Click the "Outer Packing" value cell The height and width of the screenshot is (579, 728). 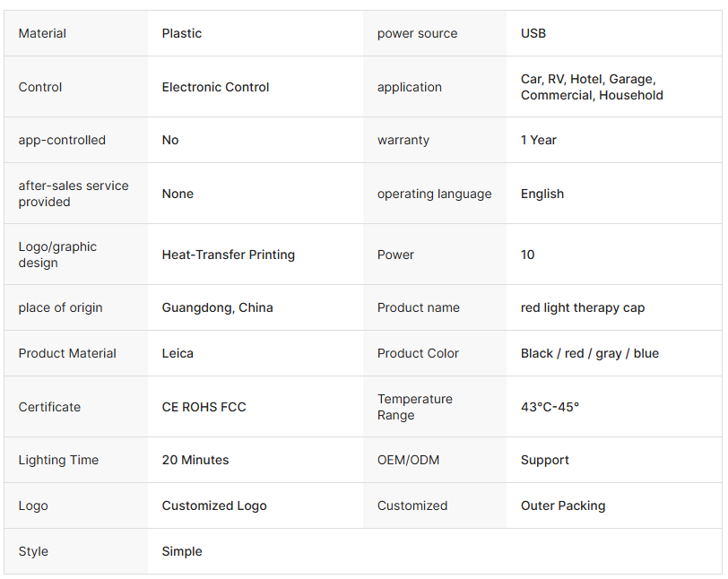click(x=563, y=506)
